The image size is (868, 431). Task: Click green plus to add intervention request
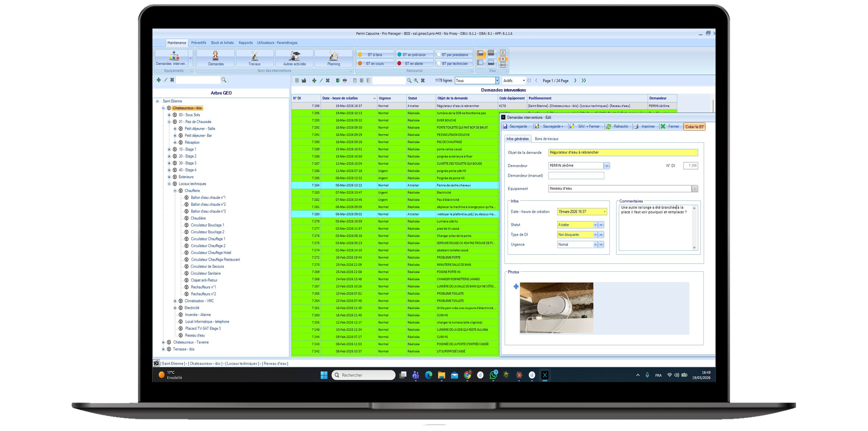pyautogui.click(x=314, y=81)
